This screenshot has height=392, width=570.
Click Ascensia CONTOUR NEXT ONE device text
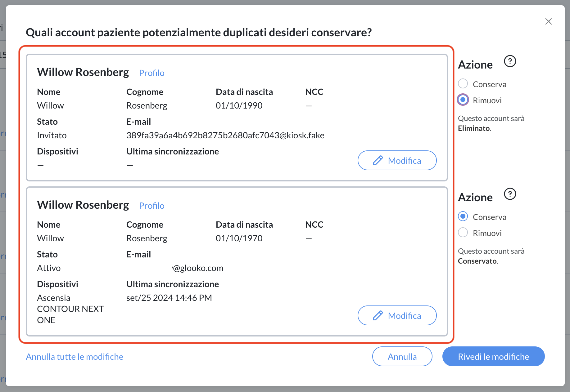[x=70, y=309]
